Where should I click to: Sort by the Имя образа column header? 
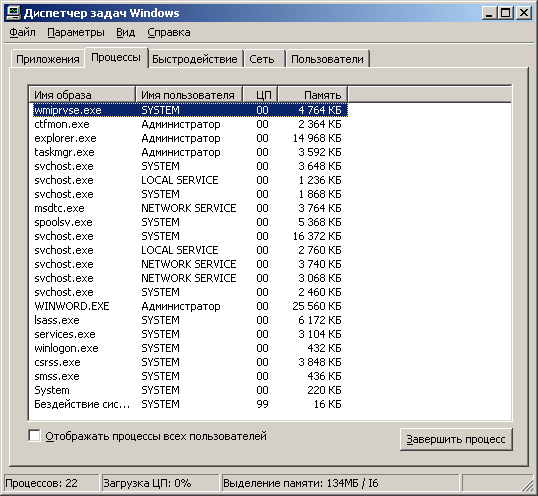tap(82, 95)
